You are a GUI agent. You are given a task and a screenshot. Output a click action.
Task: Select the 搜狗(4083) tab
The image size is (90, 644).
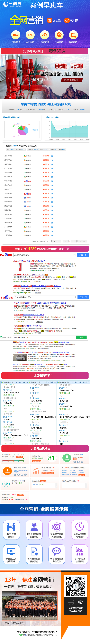(x=43, y=149)
